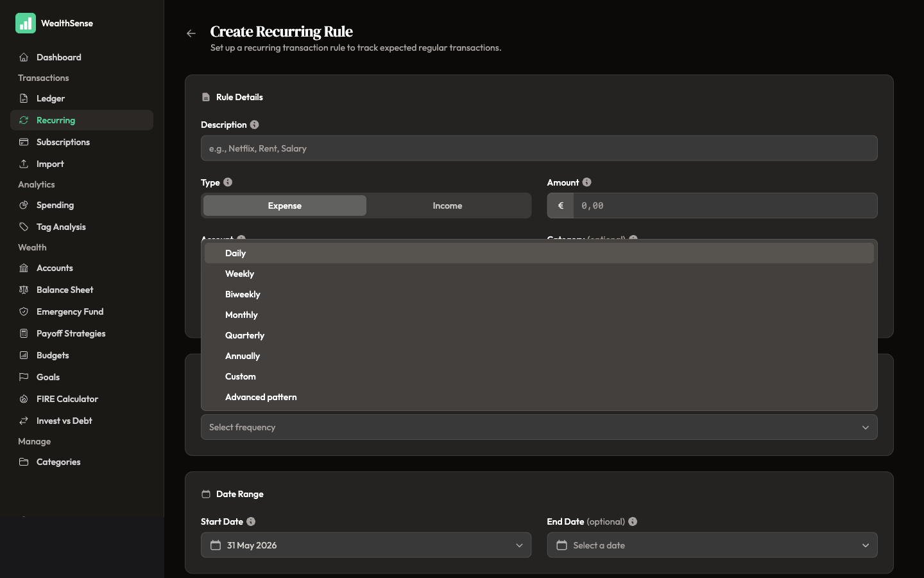
Task: Choose Annually from the frequency list
Action: pos(539,356)
